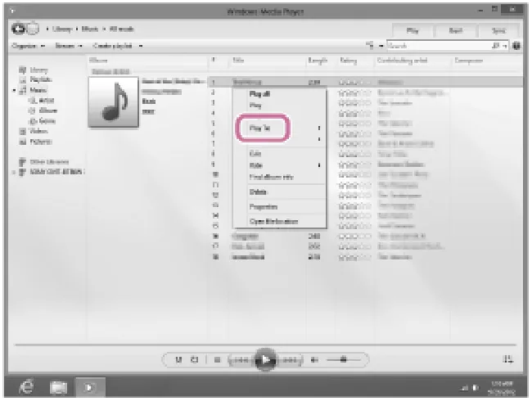
Task: Sort by the Length column header
Action: point(318,61)
